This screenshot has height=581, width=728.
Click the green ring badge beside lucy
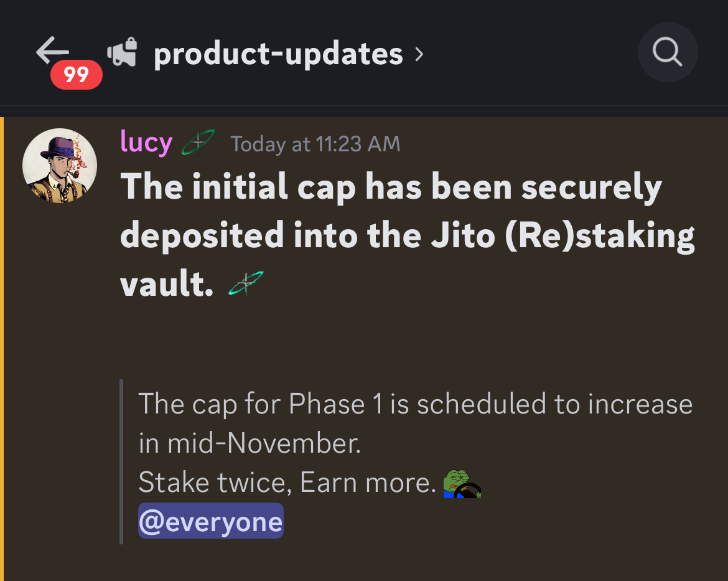(198, 143)
